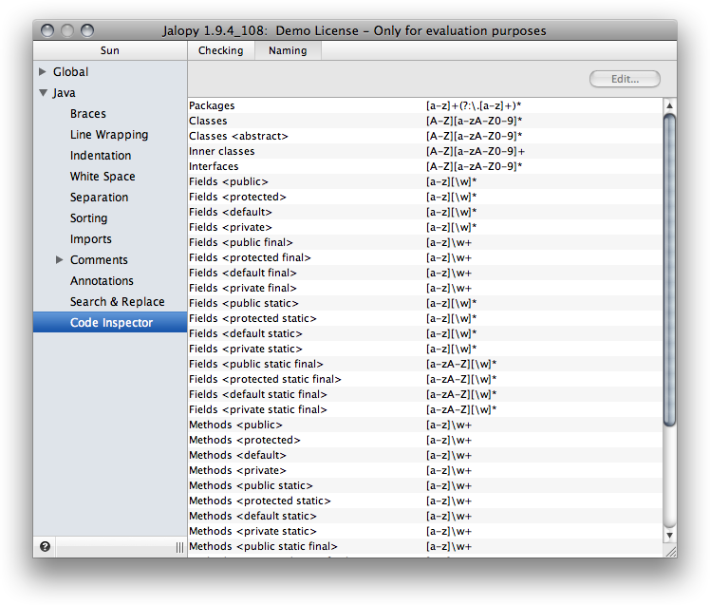Select the Methods <protected> row

[x=425, y=440]
